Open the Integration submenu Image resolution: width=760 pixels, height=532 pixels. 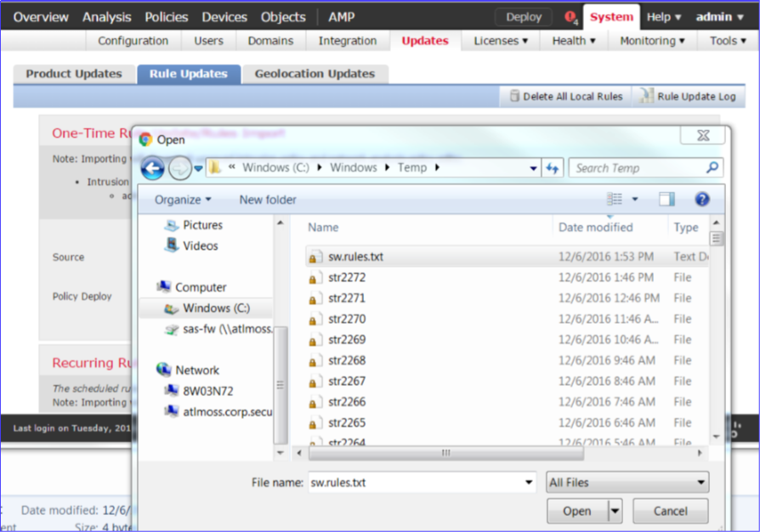[x=348, y=41]
